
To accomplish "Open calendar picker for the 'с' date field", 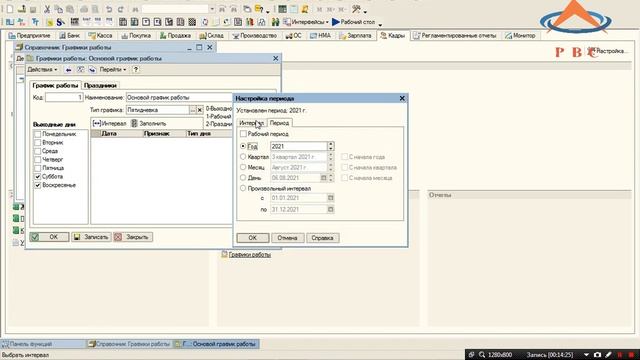I will [331, 198].
